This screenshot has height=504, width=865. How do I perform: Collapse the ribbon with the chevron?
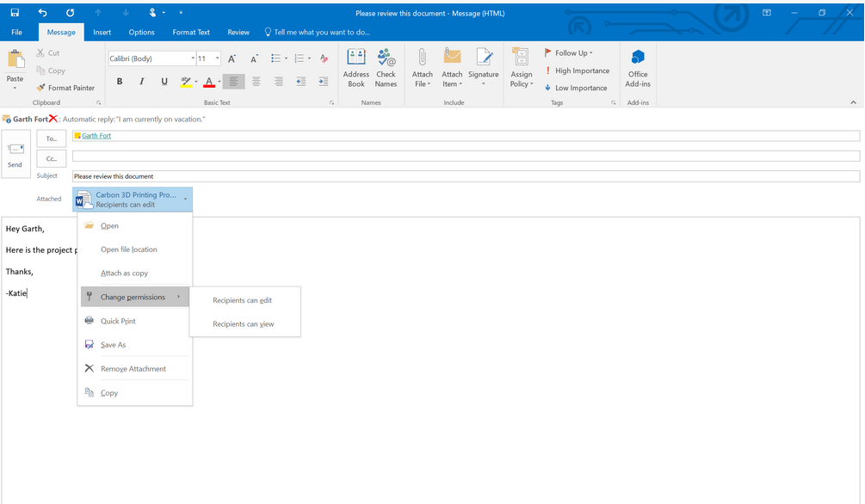854,102
